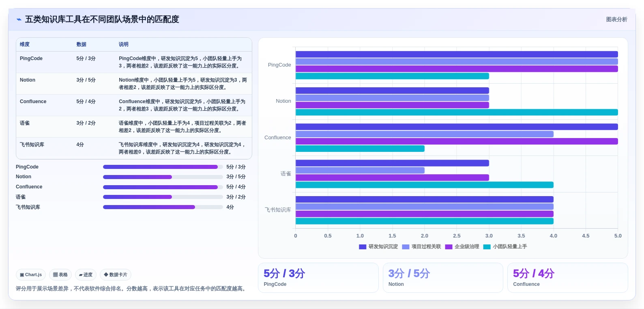The height and width of the screenshot is (309, 644).
Task: Click the Chart.js tag chip
Action: point(31,275)
